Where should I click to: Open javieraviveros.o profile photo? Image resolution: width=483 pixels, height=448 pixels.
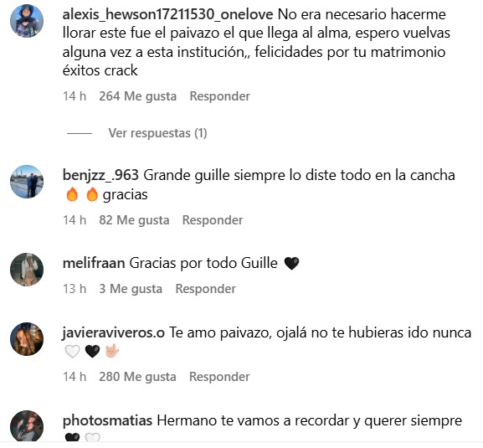tap(27, 339)
